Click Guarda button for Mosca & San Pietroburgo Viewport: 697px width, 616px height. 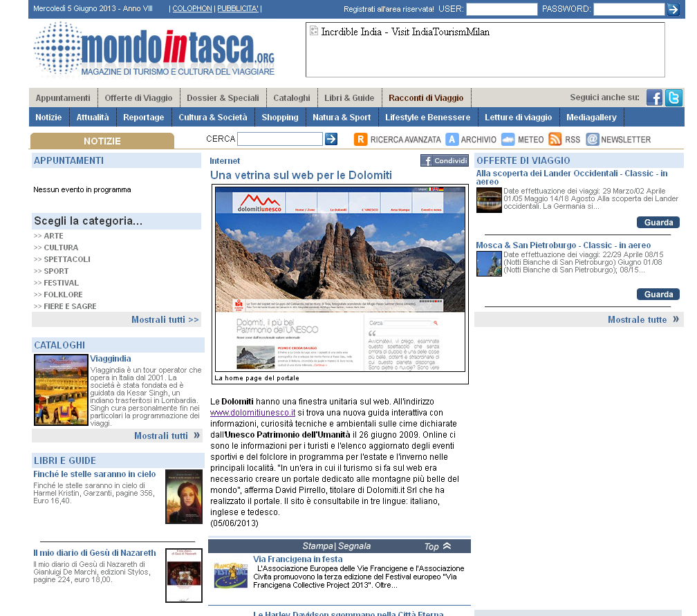(658, 295)
